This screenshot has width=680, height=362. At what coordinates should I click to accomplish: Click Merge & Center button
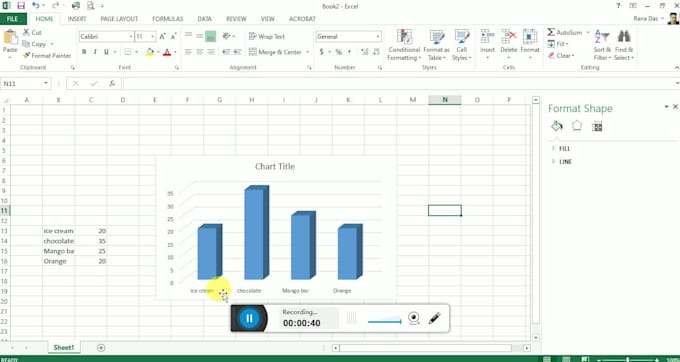pyautogui.click(x=275, y=52)
